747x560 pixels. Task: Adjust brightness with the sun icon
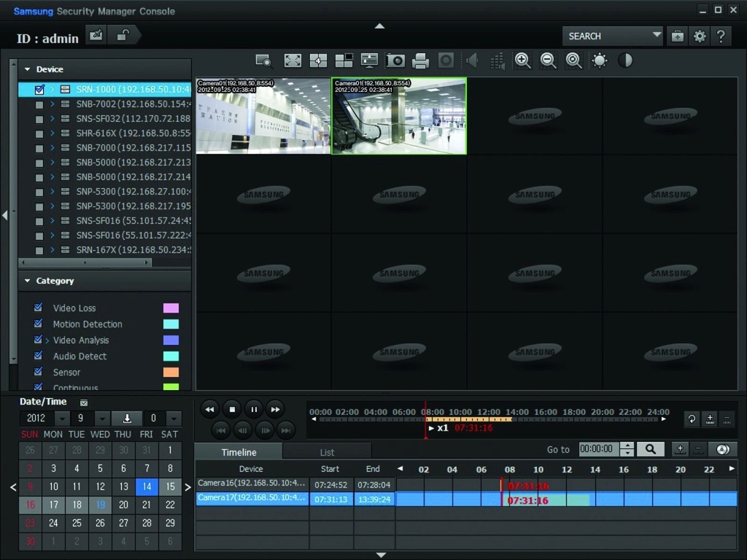[x=600, y=61]
